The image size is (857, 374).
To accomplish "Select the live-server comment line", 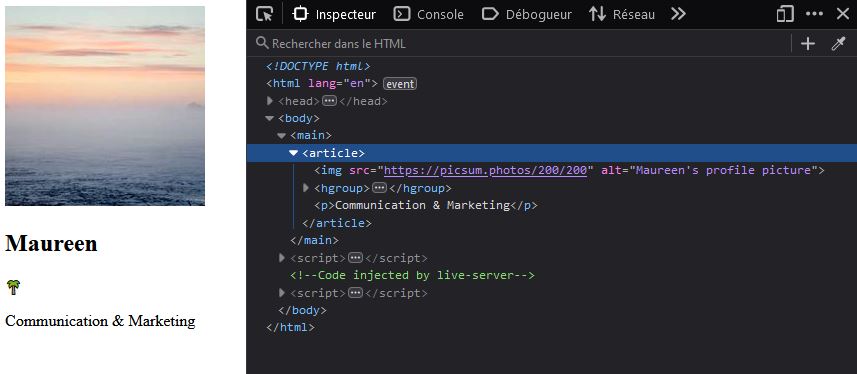I will coord(412,275).
